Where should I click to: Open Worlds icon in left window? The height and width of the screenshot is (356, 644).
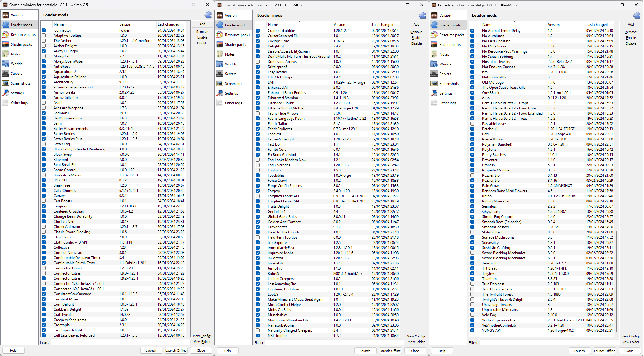coord(5,64)
